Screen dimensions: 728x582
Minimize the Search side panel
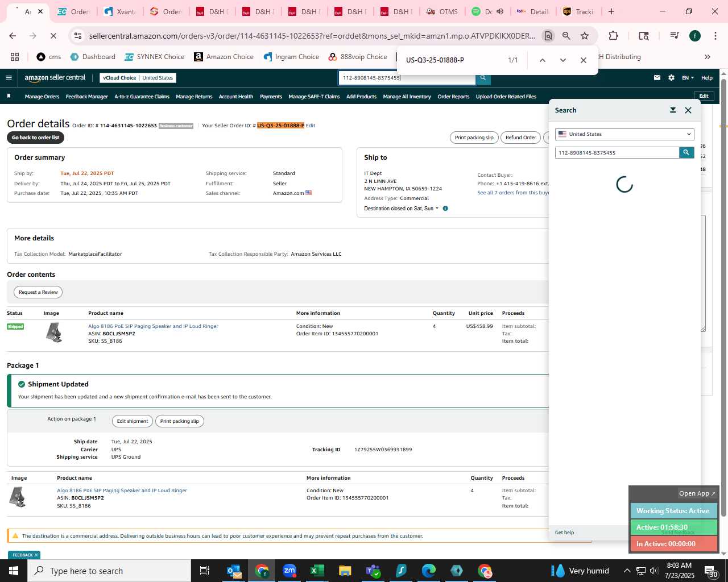point(673,110)
